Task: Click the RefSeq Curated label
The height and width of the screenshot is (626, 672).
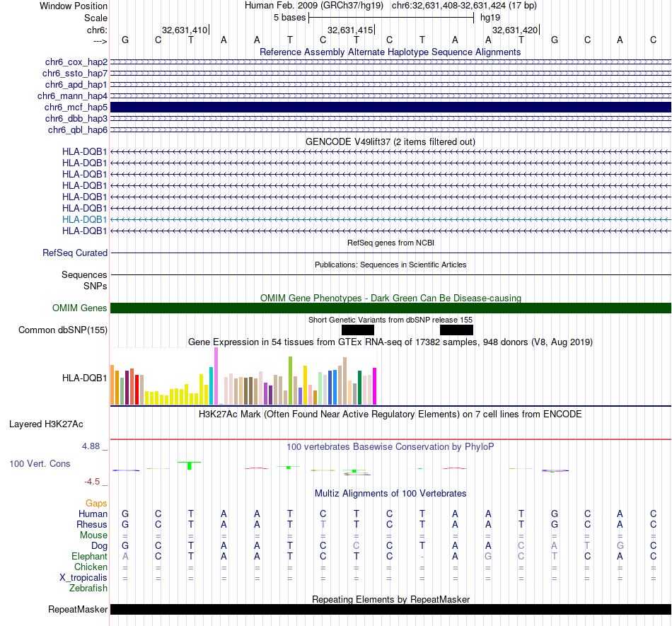Action: (x=74, y=253)
